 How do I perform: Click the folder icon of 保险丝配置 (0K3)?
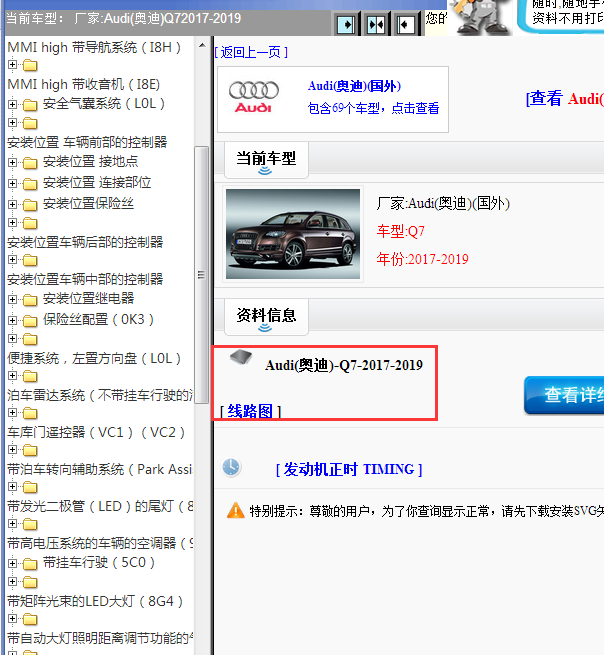30,320
